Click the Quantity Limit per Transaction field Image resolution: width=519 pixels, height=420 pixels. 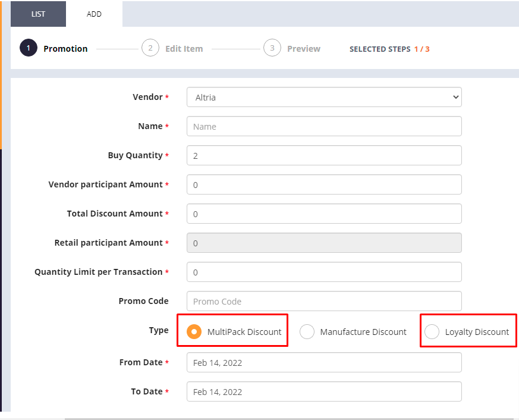pyautogui.click(x=324, y=272)
